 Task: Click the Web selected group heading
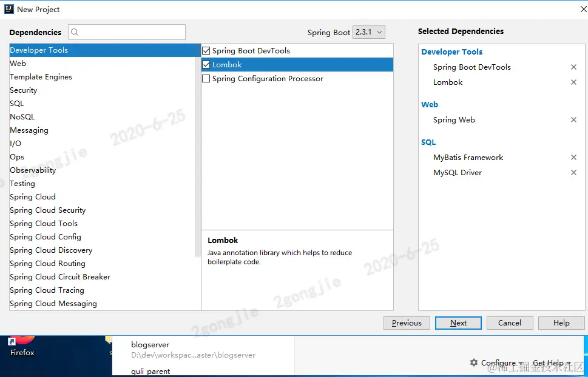coord(430,105)
